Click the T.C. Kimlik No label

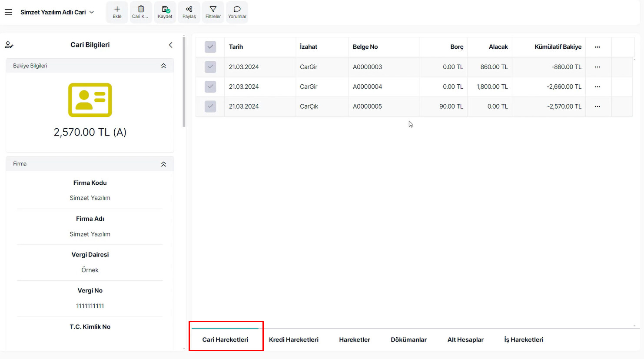click(x=90, y=327)
